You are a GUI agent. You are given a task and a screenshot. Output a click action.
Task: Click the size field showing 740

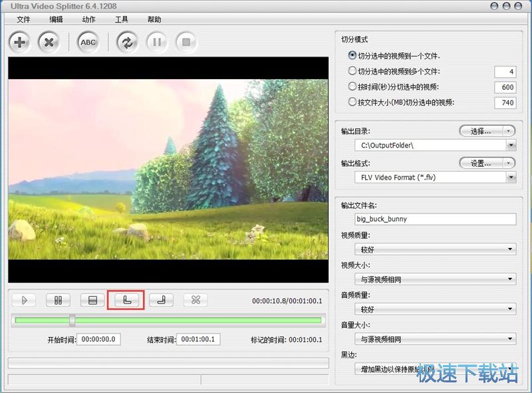coord(505,103)
